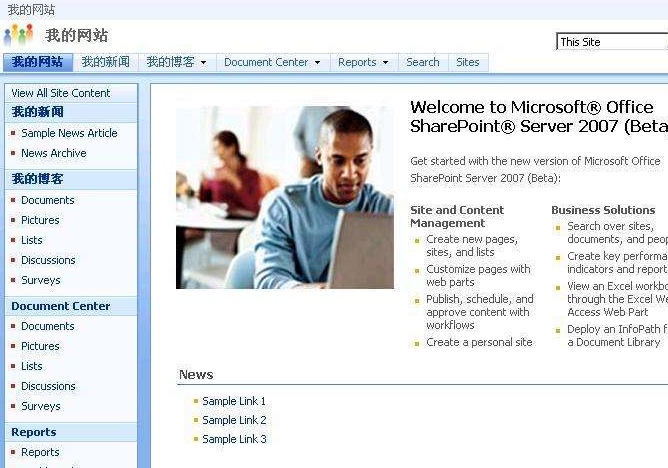Click the colorful people site logo icon
Screen dimensions: 668x468
18,35
